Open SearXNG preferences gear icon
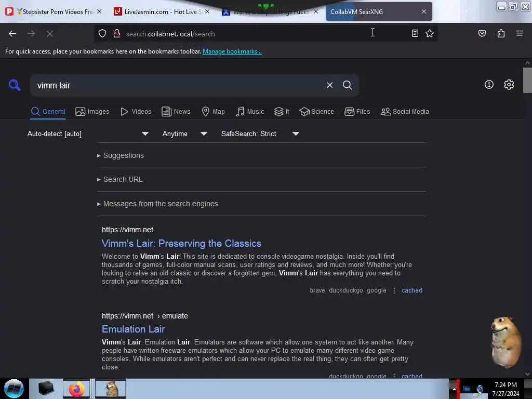The height and width of the screenshot is (399, 532). (509, 85)
